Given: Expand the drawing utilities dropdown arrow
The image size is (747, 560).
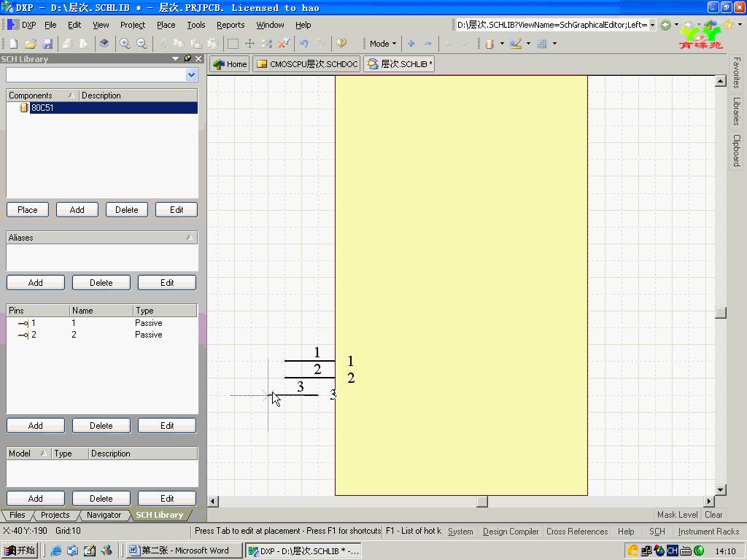Looking at the screenshot, I should 528,44.
